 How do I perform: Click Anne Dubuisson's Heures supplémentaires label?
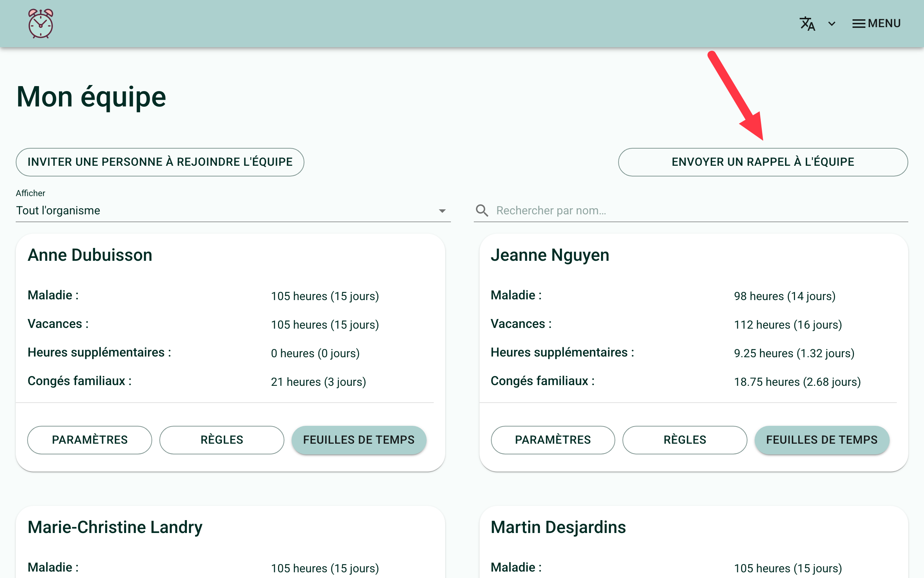pos(99,353)
